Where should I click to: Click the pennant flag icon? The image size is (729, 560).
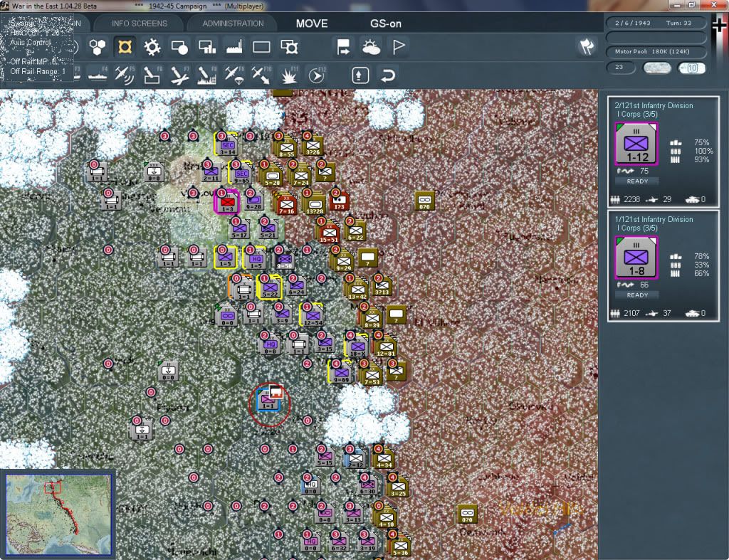coord(399,47)
